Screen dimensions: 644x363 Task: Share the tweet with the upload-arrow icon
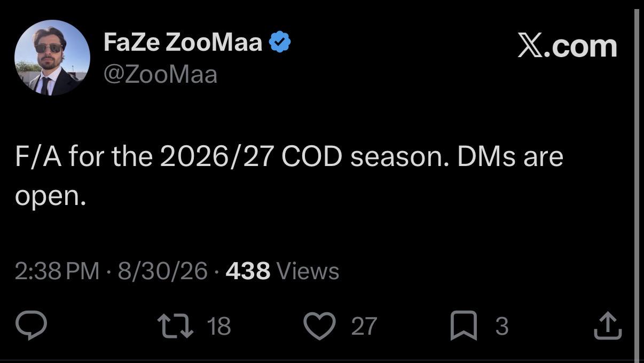608,326
